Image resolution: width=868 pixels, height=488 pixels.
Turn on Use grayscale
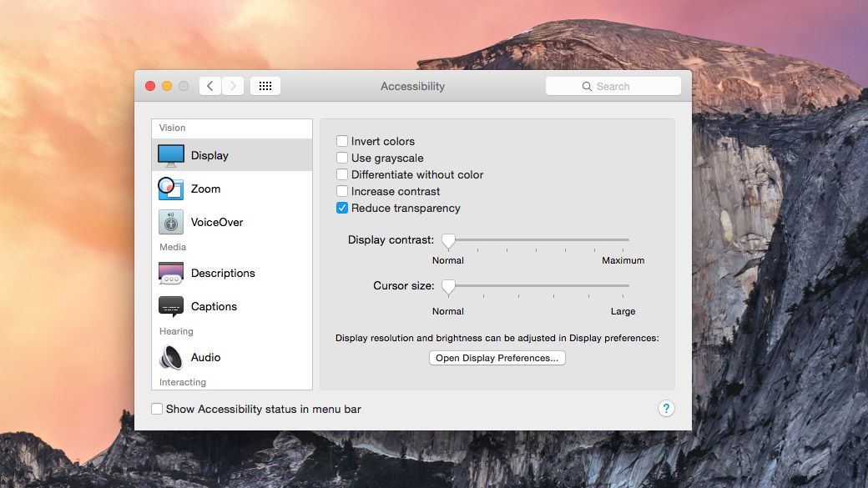click(x=342, y=158)
